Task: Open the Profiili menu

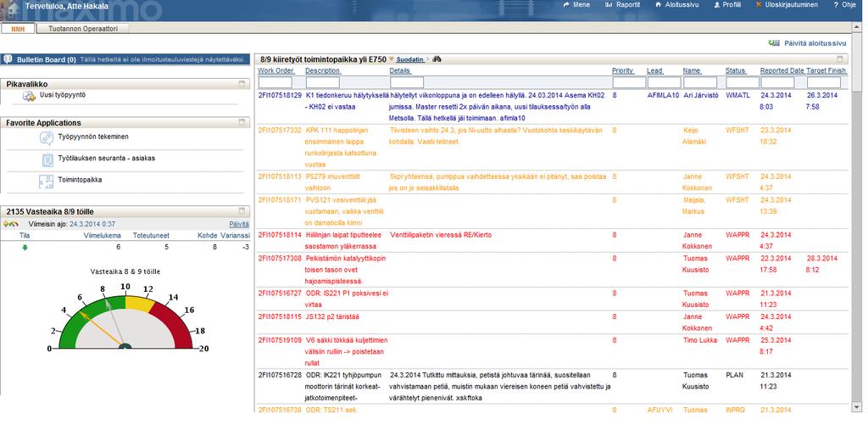Action: [727, 4]
